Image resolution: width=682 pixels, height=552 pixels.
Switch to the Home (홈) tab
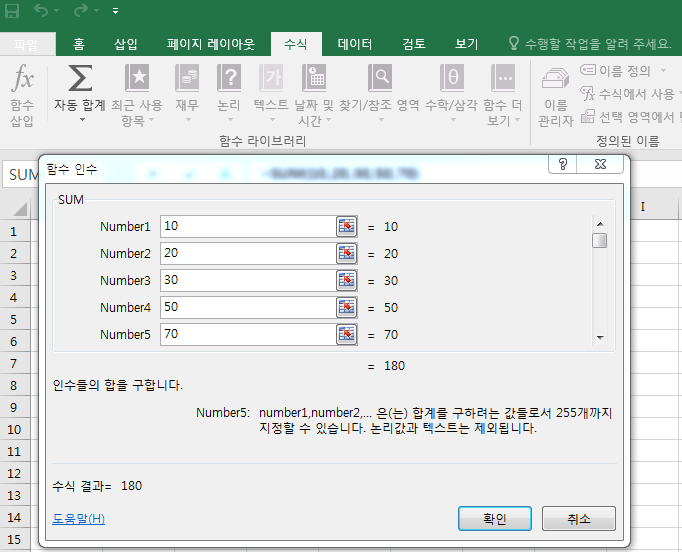(x=79, y=44)
